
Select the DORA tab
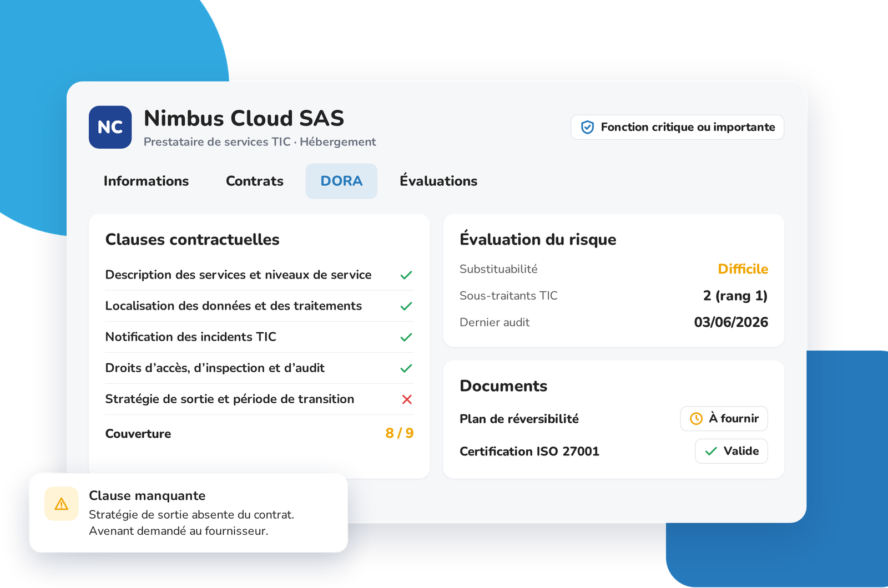341,181
